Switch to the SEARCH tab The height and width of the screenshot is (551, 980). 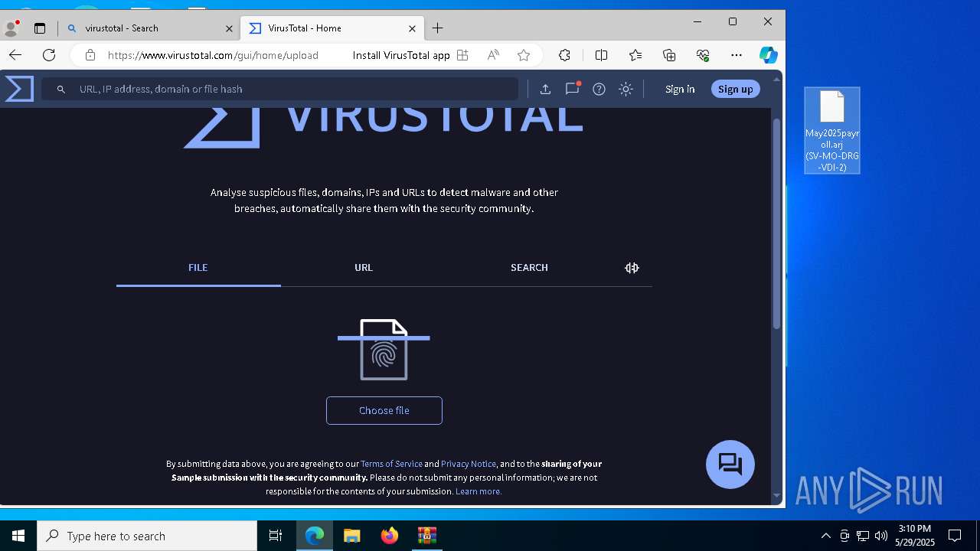click(x=529, y=268)
